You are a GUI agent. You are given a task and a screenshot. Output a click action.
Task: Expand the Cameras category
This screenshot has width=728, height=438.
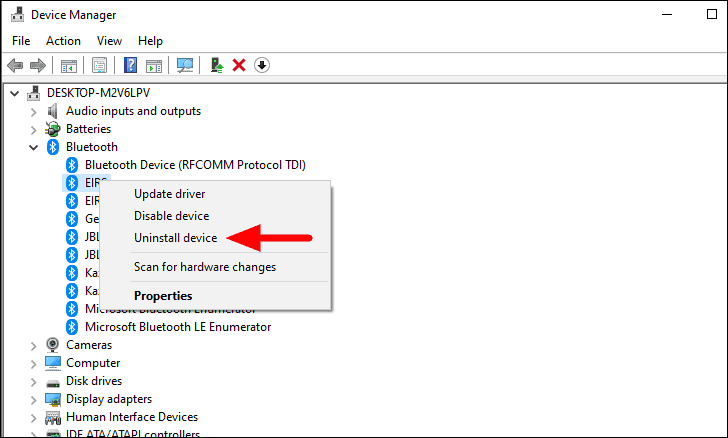33,346
